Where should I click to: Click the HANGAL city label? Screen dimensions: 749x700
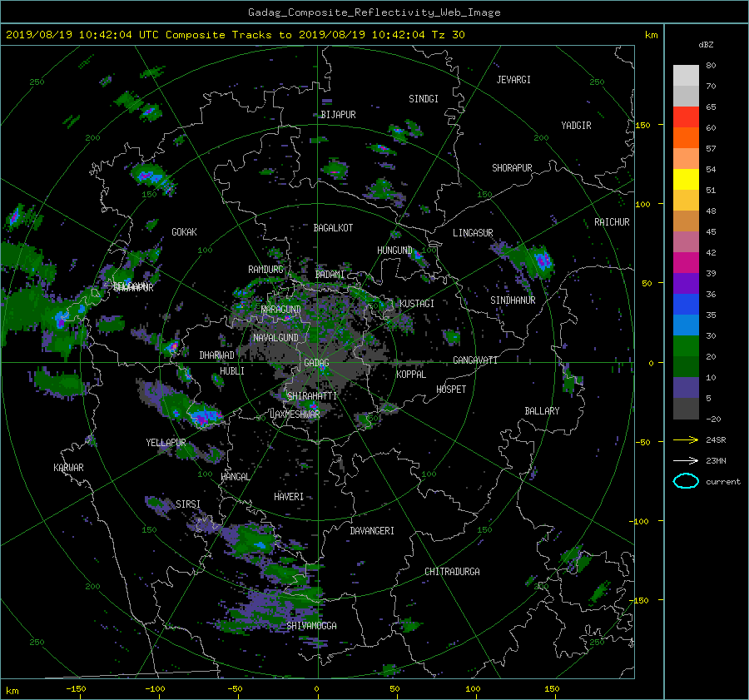[236, 477]
